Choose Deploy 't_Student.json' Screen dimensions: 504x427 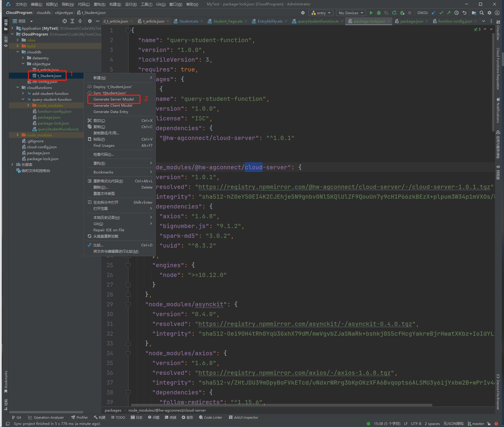112,87
